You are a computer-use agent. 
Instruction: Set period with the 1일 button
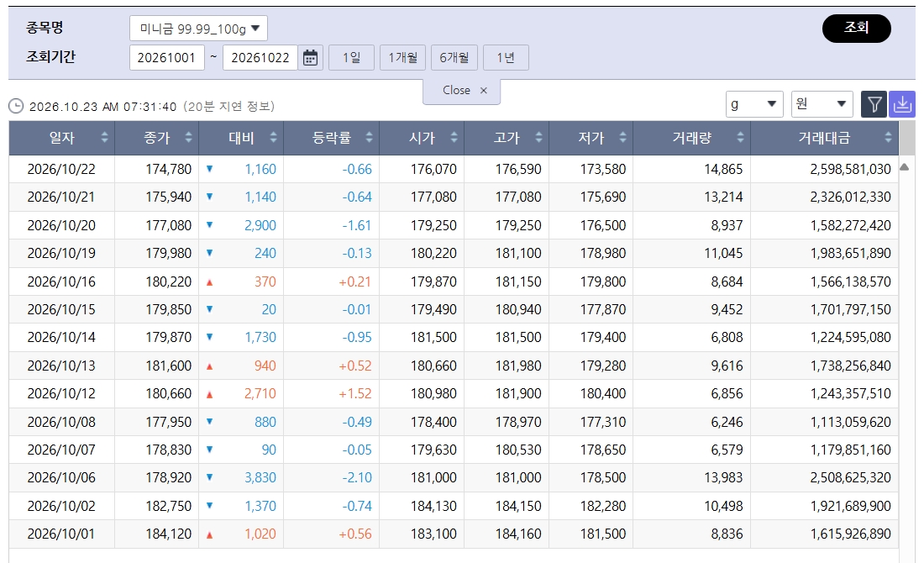point(351,58)
